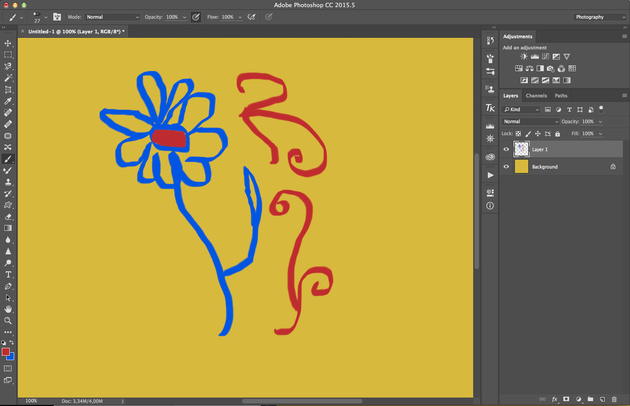Viewport: 630px width, 406px height.
Task: Activate the Zoom tool
Action: point(8,321)
